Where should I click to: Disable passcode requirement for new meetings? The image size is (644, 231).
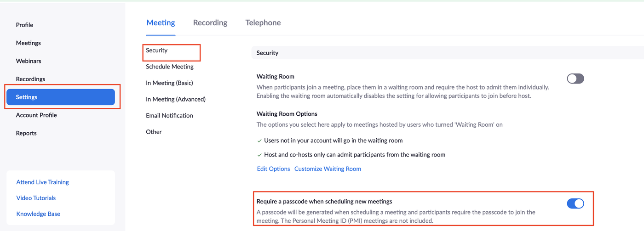point(575,203)
